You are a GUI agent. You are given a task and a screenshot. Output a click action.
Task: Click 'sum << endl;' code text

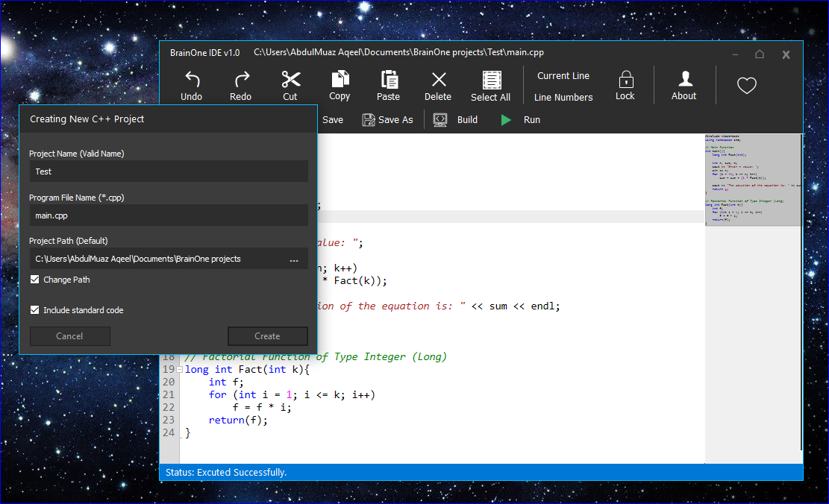[525, 306]
